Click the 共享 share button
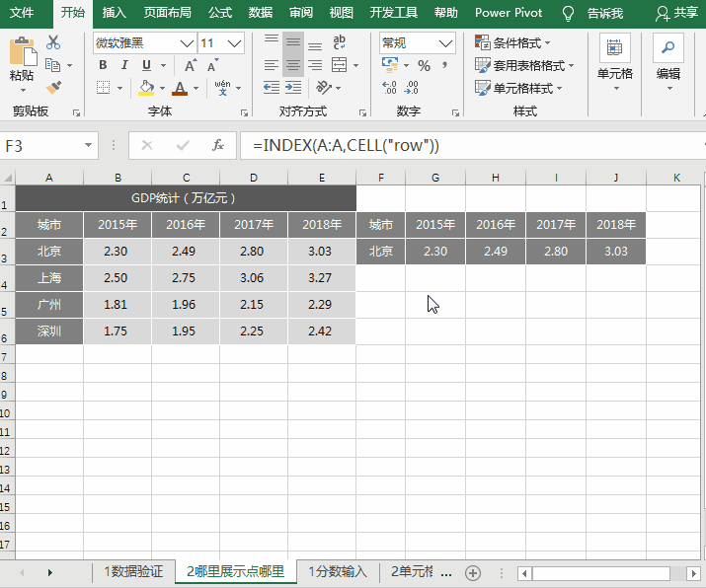Image resolution: width=706 pixels, height=588 pixels. pos(676,13)
